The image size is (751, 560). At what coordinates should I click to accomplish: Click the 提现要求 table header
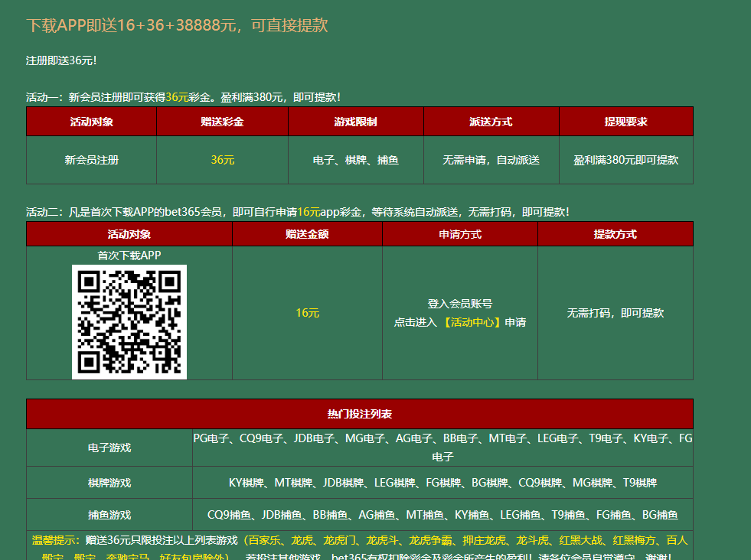coord(625,122)
